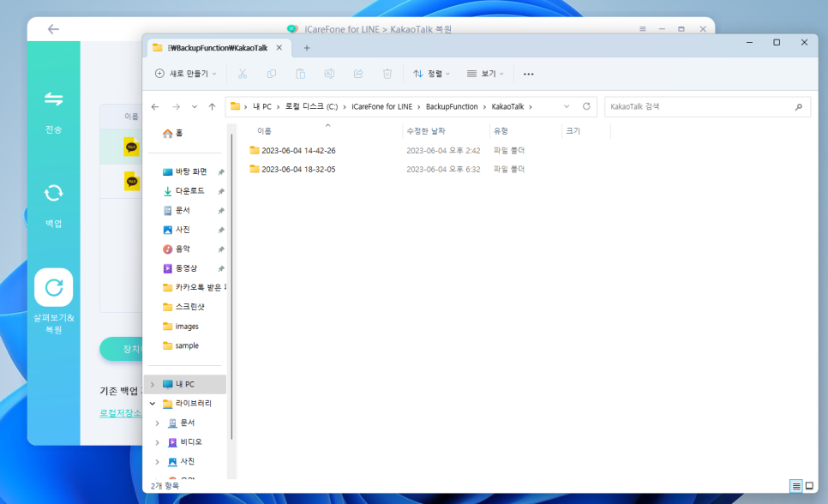Select the 전송 transfer icon in iCareFone sidebar
Image resolution: width=828 pixels, height=504 pixels.
pos(53,99)
